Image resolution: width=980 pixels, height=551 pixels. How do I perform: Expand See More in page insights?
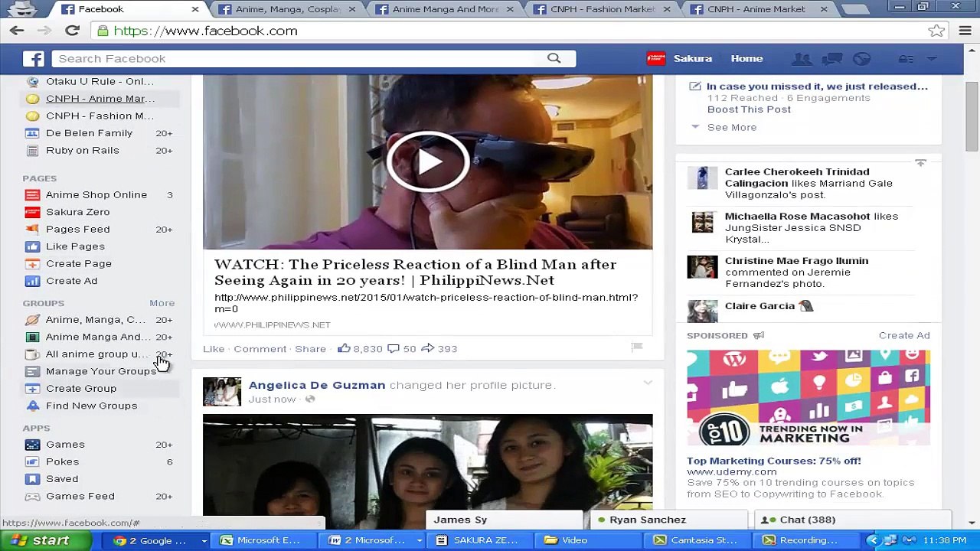(732, 127)
